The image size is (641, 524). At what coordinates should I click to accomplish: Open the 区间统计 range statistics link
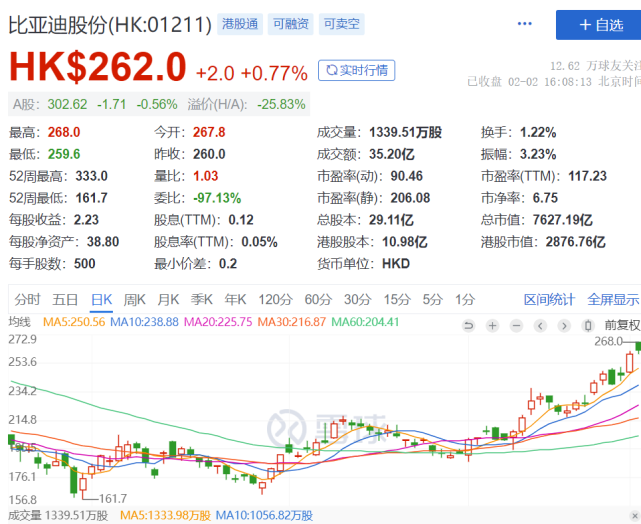coord(549,299)
